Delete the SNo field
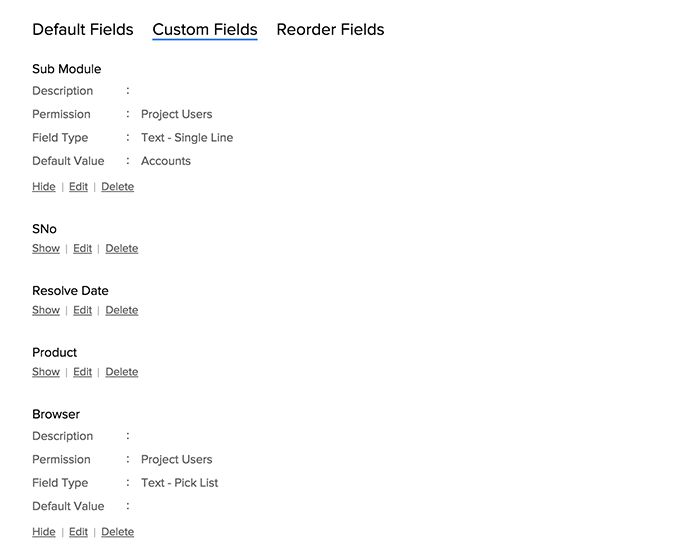The image size is (680, 559). coord(121,249)
